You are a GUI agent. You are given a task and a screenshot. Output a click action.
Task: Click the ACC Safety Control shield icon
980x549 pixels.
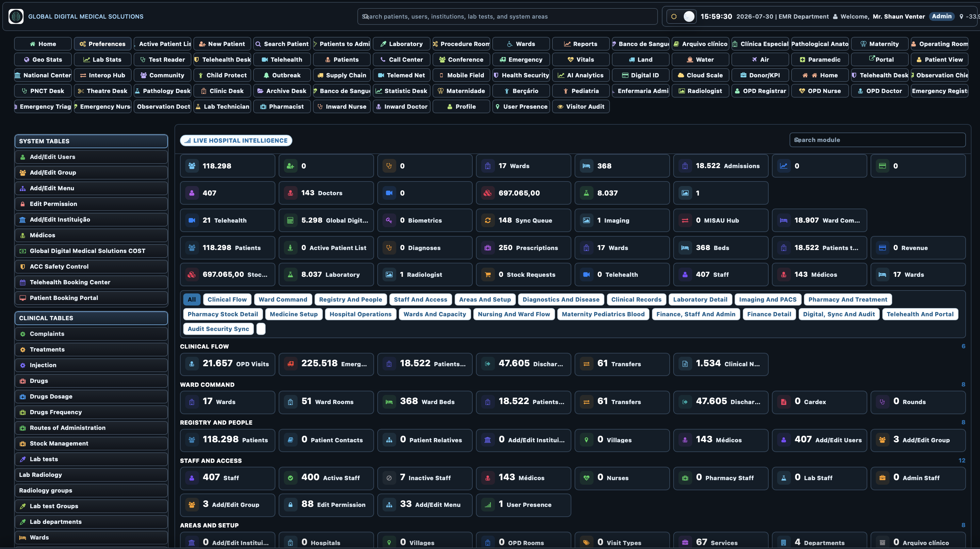tap(23, 267)
